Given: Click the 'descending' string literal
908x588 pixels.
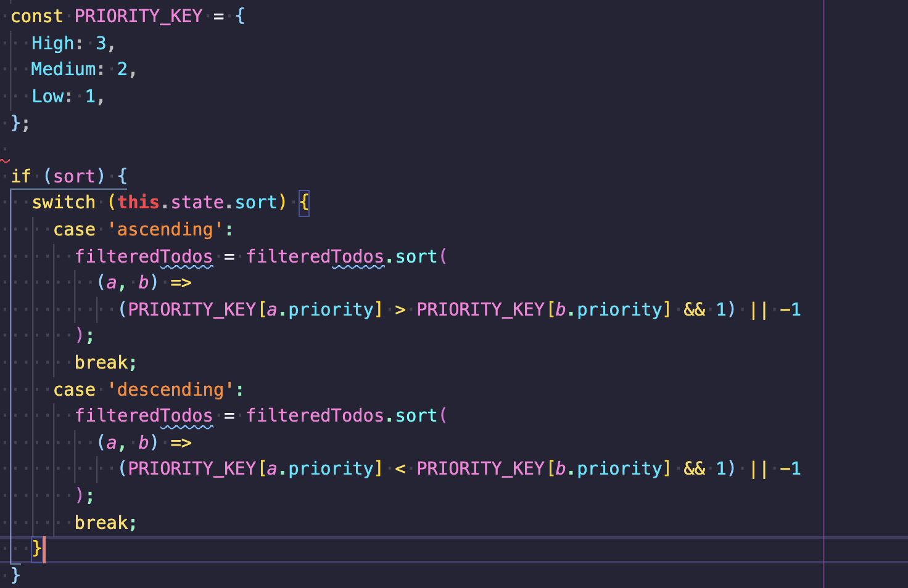Looking at the screenshot, I should 170,390.
